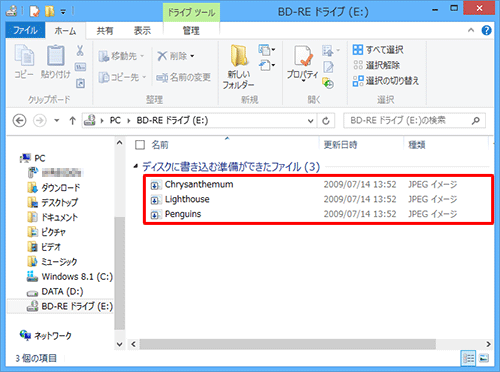Click PC breadcrumb arrow in address bar

129,121
